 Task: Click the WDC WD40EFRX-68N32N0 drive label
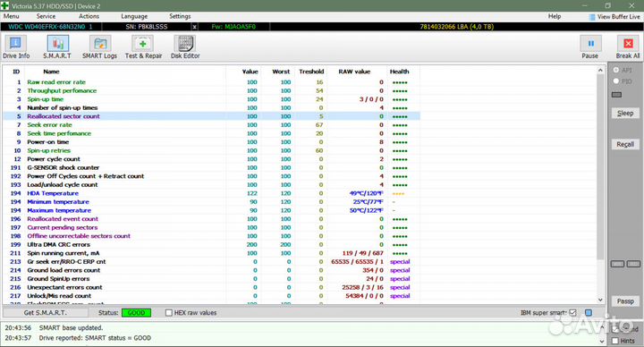pyautogui.click(x=50, y=27)
